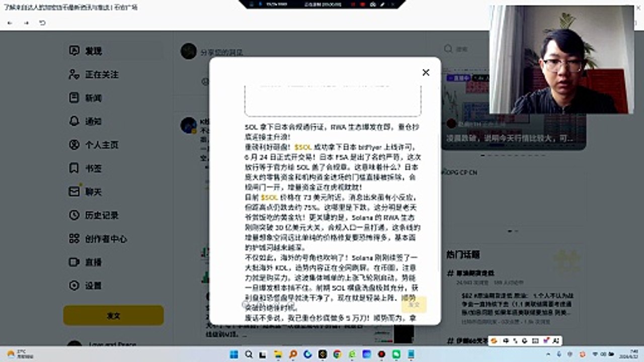This screenshot has width=644, height=362.
Task: Open 通知 (Notifications) in sidebar
Action: pos(114,121)
